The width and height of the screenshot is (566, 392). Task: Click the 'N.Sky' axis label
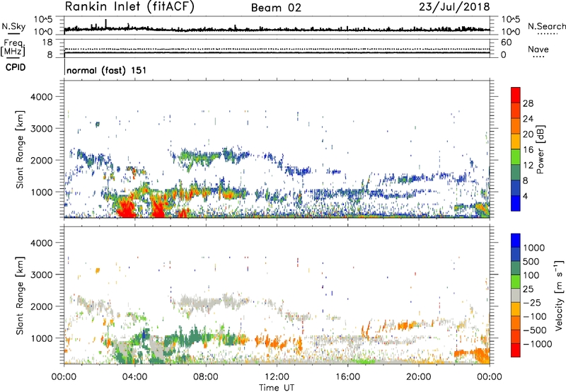click(x=13, y=26)
